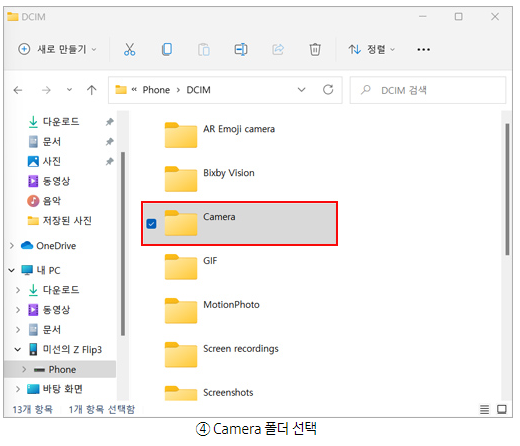Click the Copy icon in toolbar
Viewport: 520px width, 446px height.
coord(167,49)
